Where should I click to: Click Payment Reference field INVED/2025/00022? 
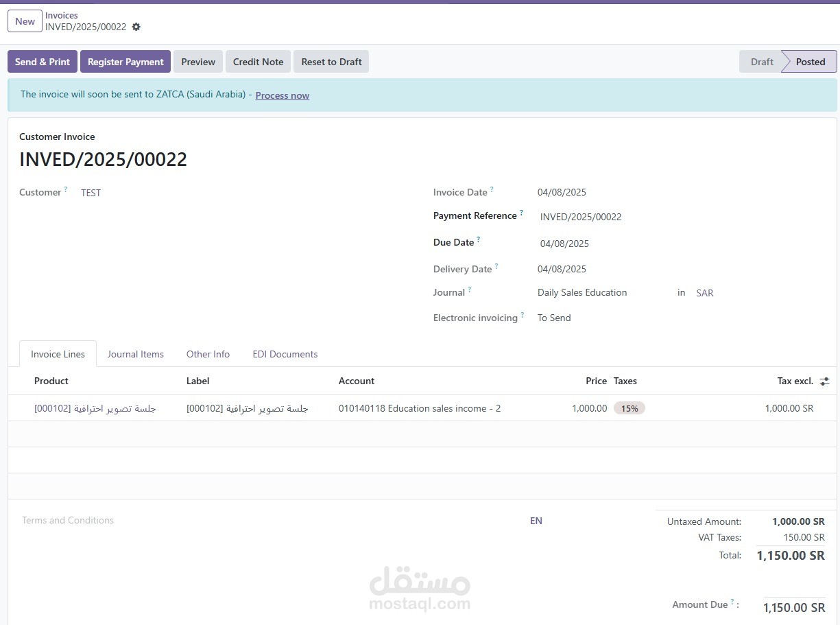coord(581,217)
